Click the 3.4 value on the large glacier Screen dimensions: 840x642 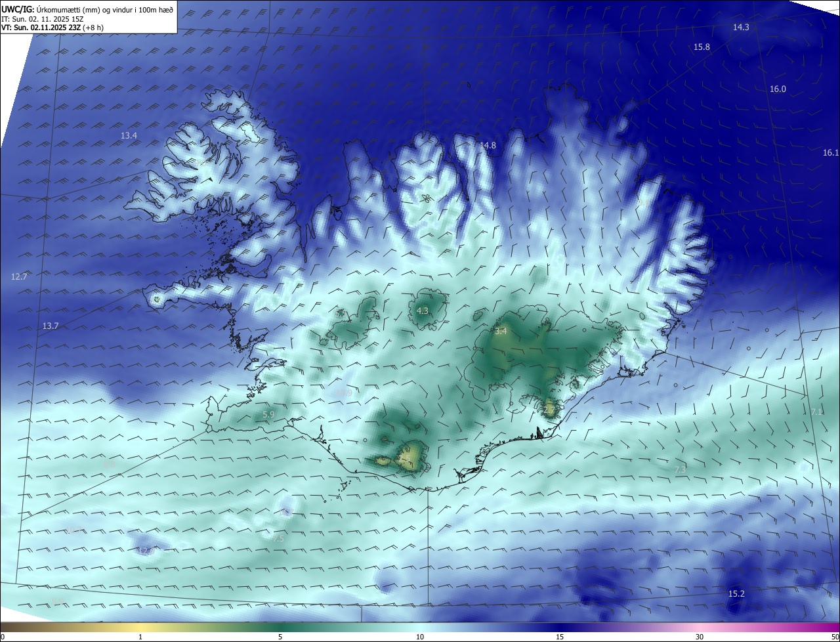pos(501,332)
